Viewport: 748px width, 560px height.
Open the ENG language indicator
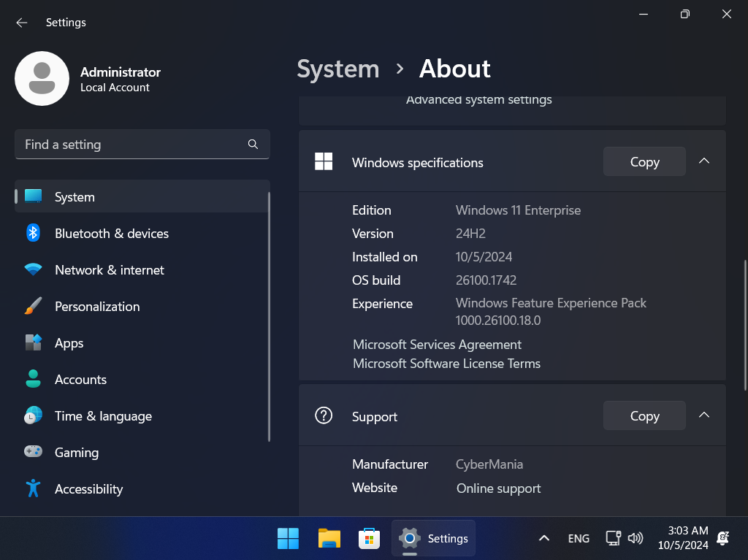coord(579,539)
